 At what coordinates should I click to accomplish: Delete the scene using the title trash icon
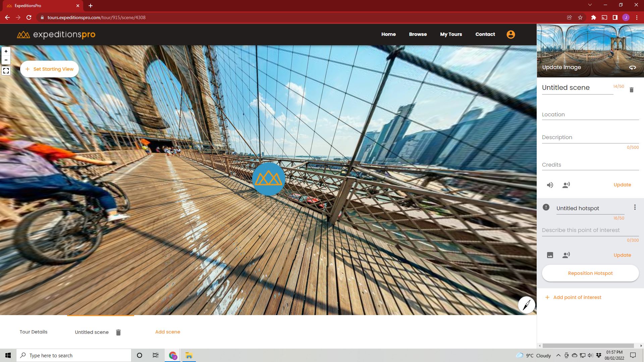[x=631, y=90]
